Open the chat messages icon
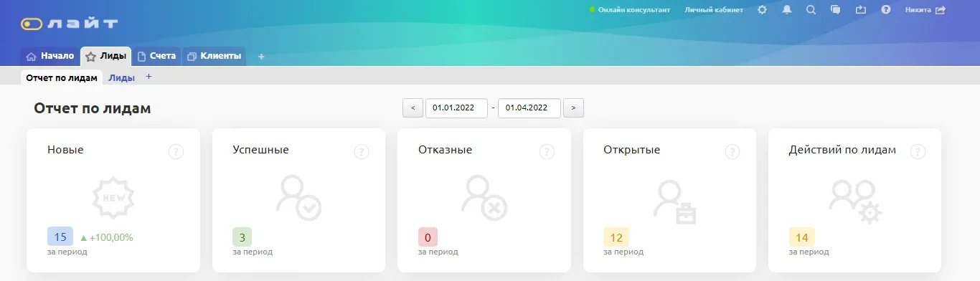Screen dimensions: 980x281 click(835, 10)
